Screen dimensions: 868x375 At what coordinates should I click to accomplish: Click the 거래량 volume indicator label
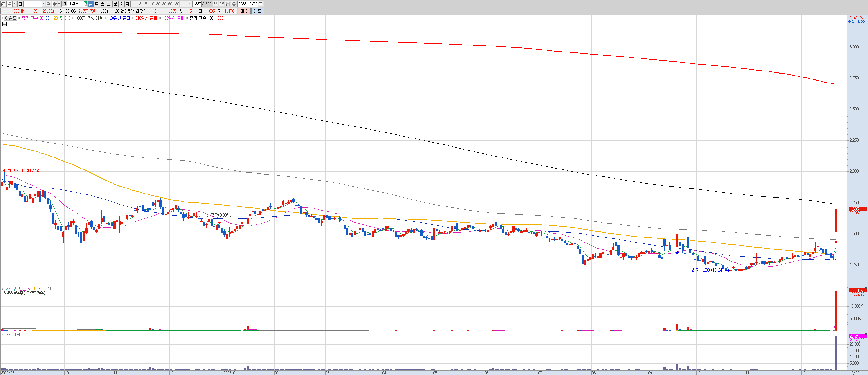coord(10,289)
